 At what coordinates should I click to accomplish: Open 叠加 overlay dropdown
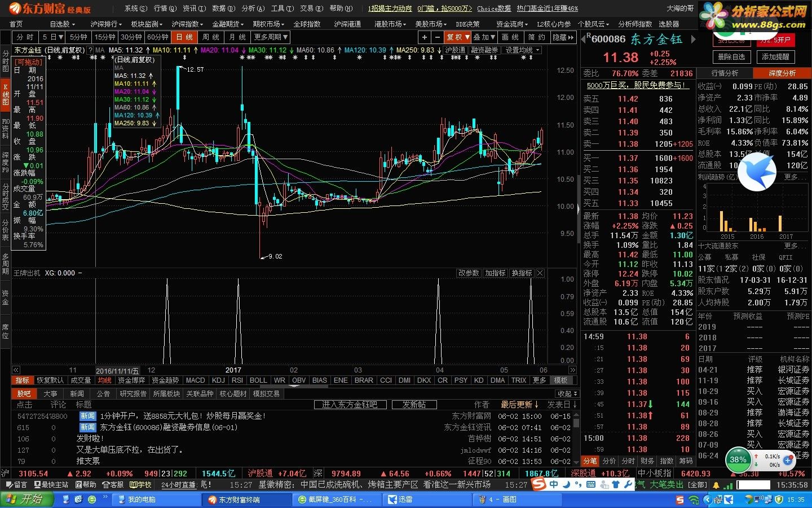click(x=484, y=37)
